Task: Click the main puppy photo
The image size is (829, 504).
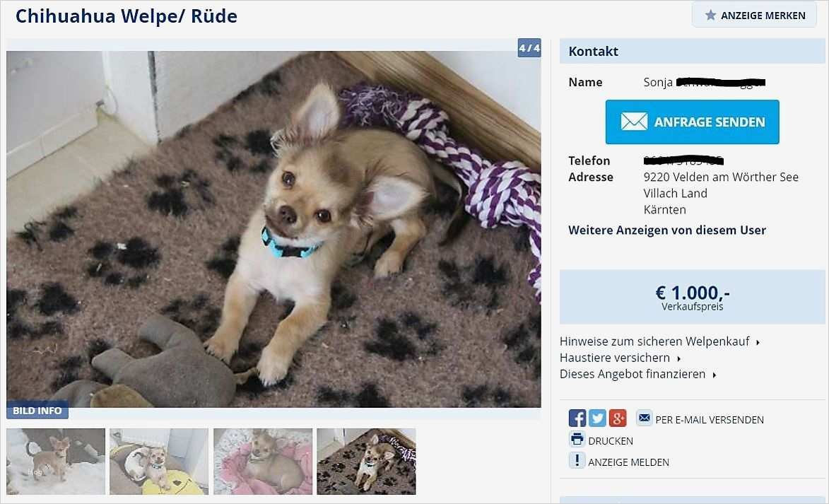Action: point(274,229)
